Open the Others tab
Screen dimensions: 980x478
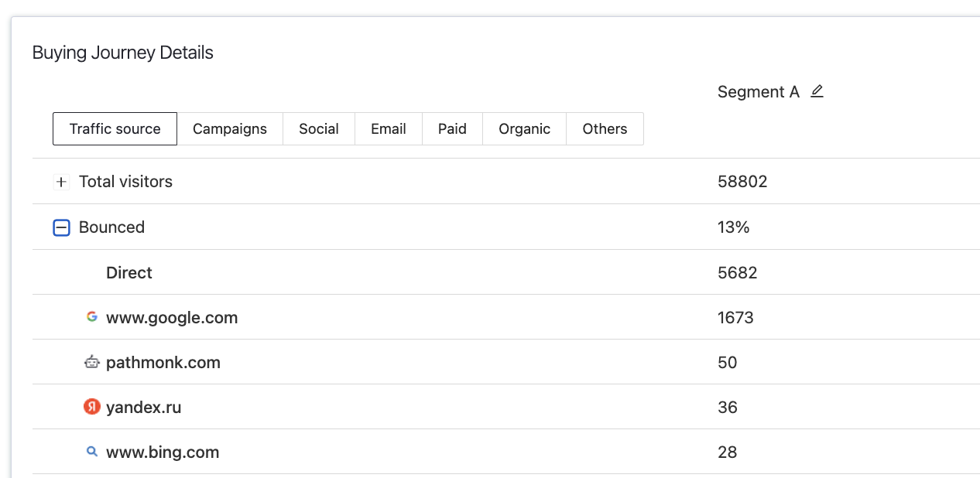[605, 129]
